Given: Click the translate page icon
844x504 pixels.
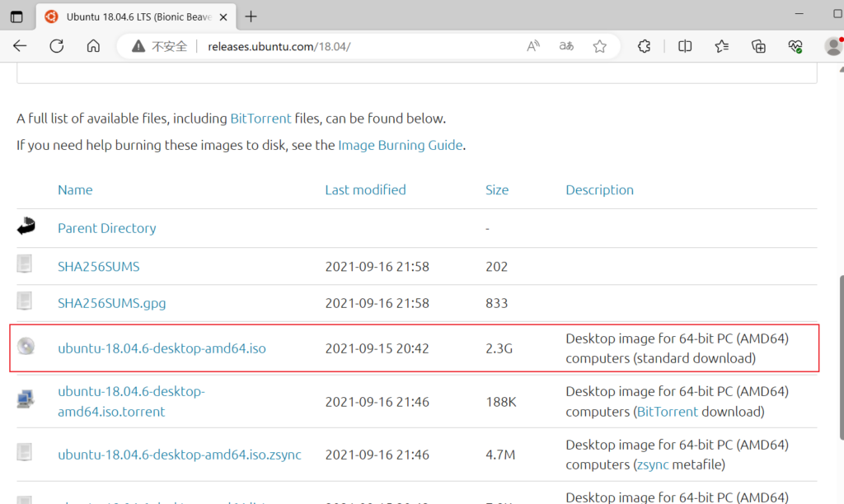Looking at the screenshot, I should coord(566,46).
